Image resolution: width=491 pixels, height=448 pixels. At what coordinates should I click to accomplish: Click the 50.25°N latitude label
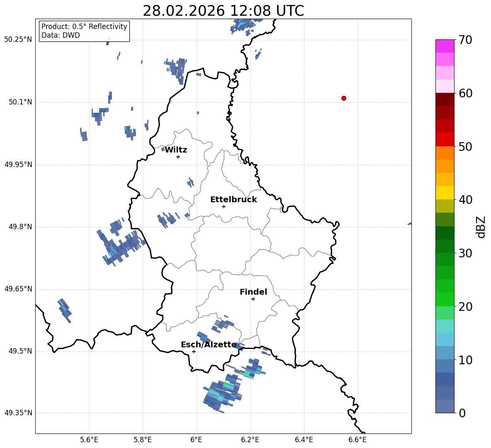point(18,40)
